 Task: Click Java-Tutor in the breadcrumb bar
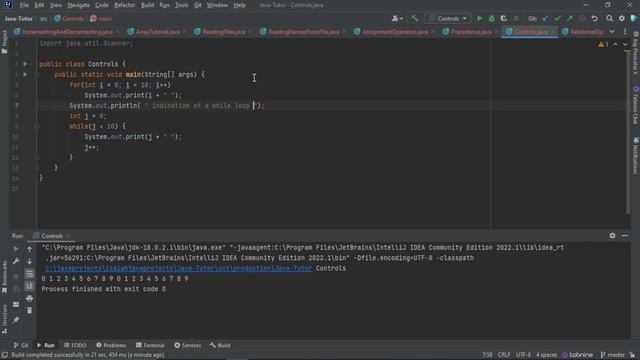pyautogui.click(x=19, y=18)
